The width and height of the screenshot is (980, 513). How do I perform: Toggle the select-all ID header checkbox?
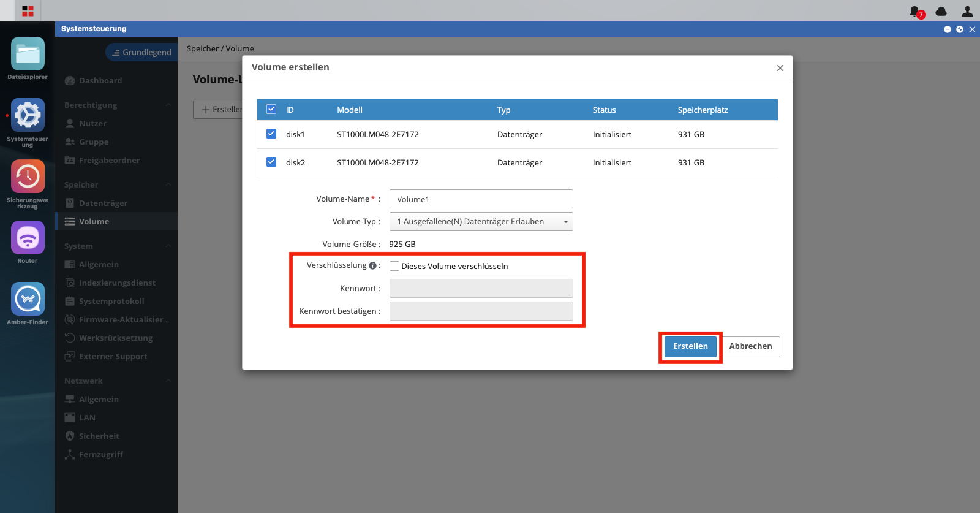[x=271, y=109]
